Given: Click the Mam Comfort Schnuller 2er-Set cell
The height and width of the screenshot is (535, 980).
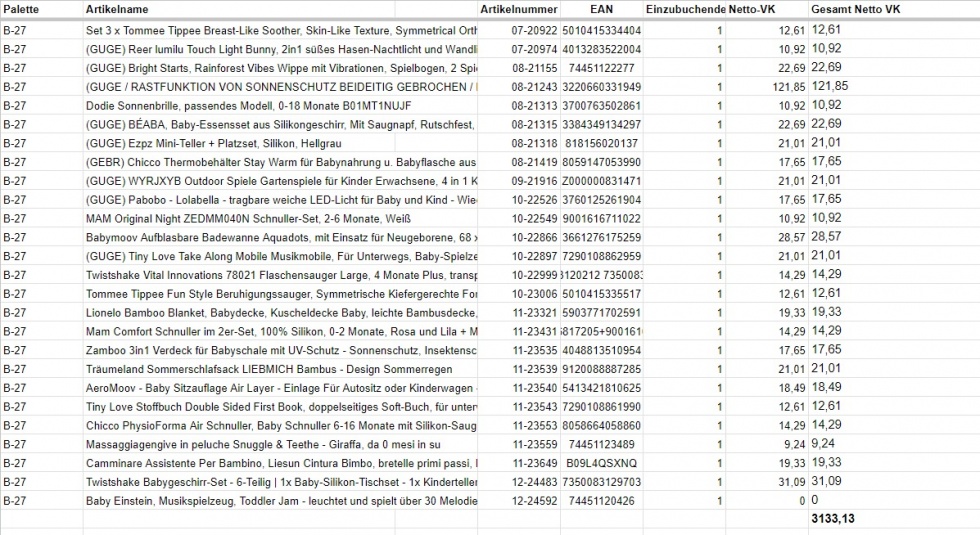Looking at the screenshot, I should click(281, 331).
